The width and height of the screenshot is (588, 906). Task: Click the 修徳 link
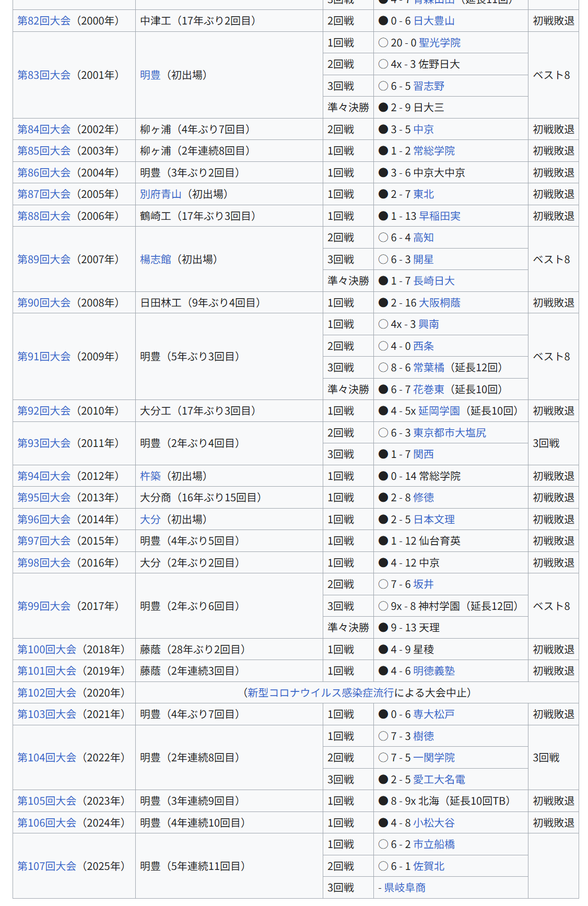click(x=424, y=498)
